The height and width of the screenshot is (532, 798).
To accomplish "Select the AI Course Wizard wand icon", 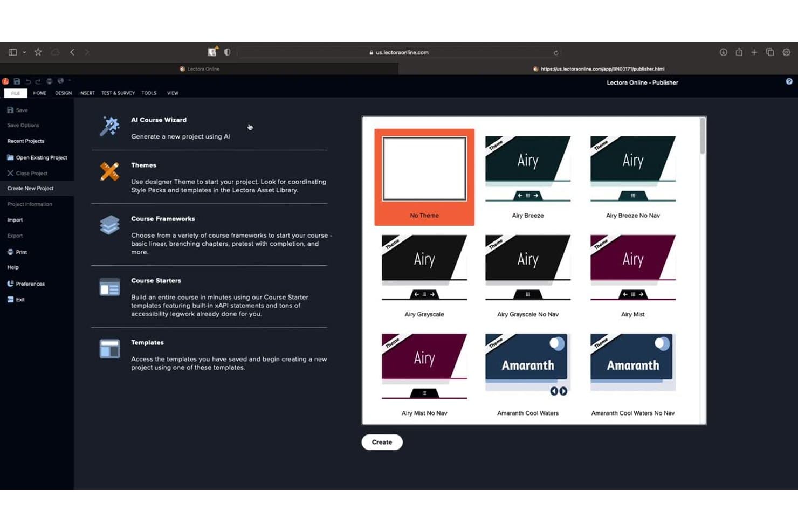I will point(109,126).
